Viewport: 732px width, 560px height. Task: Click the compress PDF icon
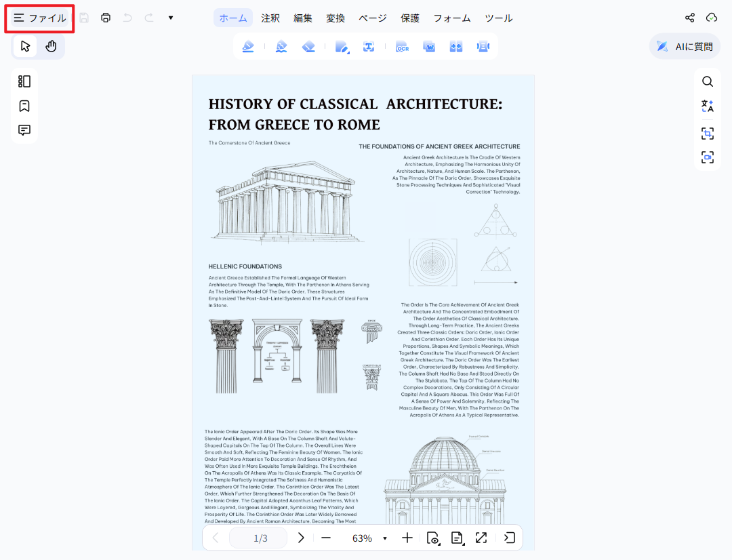click(483, 46)
